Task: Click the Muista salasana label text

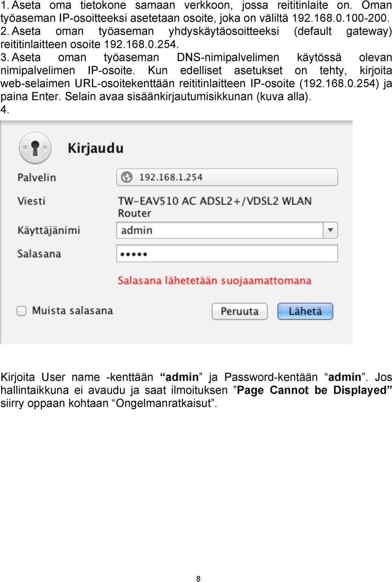Action: tap(72, 311)
